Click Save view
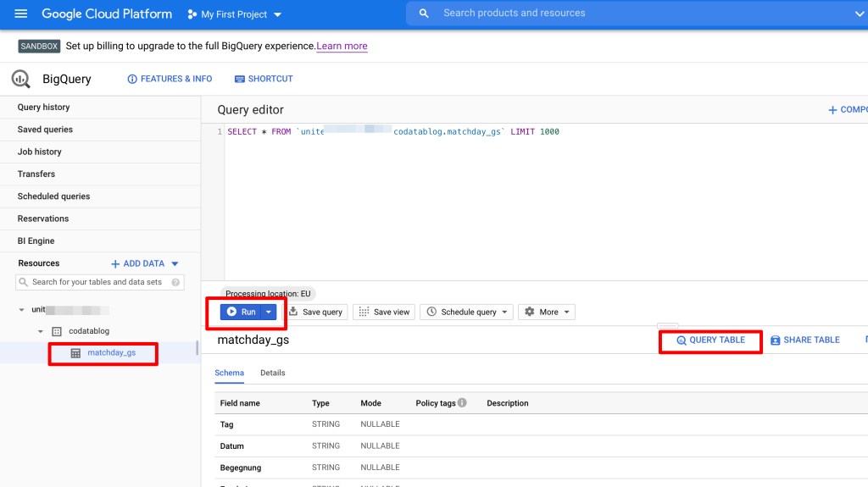868x487 pixels. click(x=384, y=313)
